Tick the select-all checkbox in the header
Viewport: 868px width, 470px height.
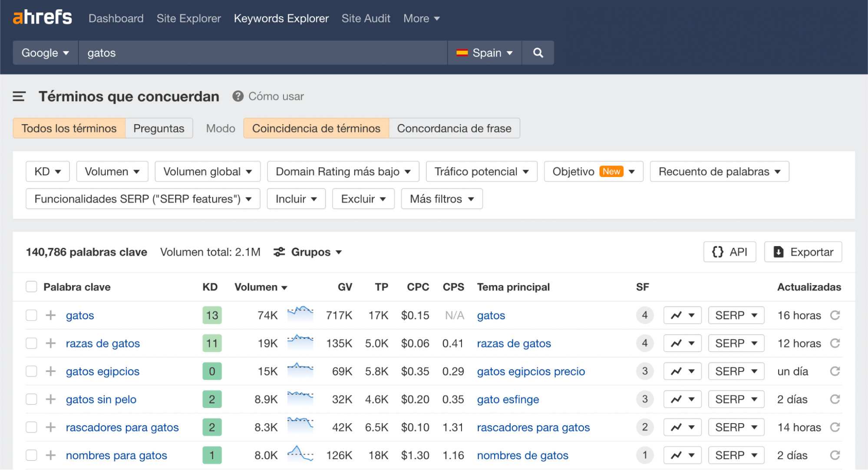point(31,286)
